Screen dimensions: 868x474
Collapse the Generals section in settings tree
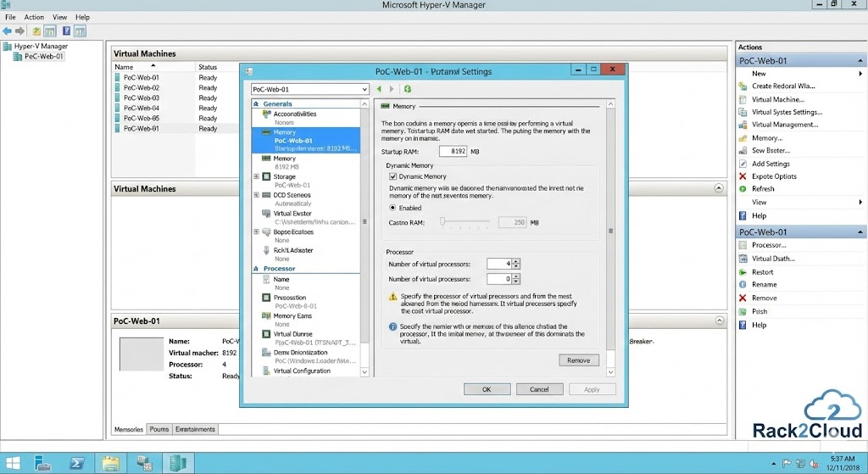256,104
